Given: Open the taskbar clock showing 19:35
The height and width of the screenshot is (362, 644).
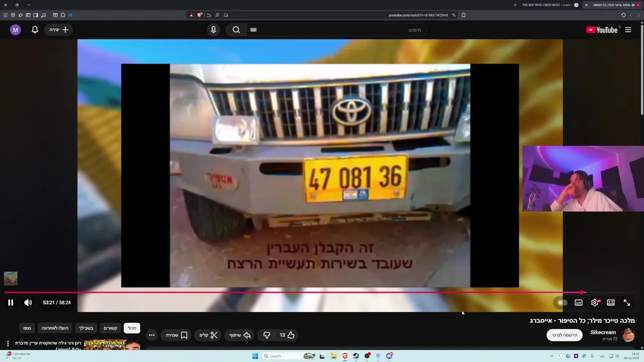Looking at the screenshot, I should tap(632, 356).
